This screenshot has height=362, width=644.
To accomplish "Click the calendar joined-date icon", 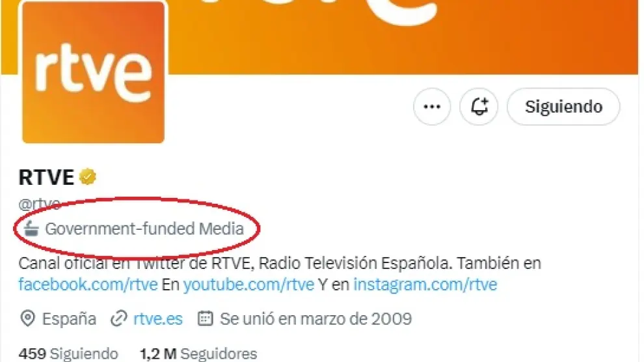I will pos(206,318).
